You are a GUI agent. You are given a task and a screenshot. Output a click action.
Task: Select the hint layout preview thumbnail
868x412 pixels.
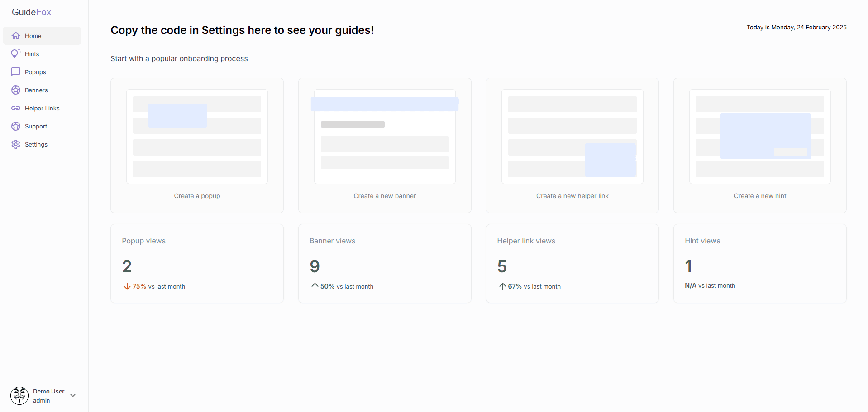click(760, 137)
